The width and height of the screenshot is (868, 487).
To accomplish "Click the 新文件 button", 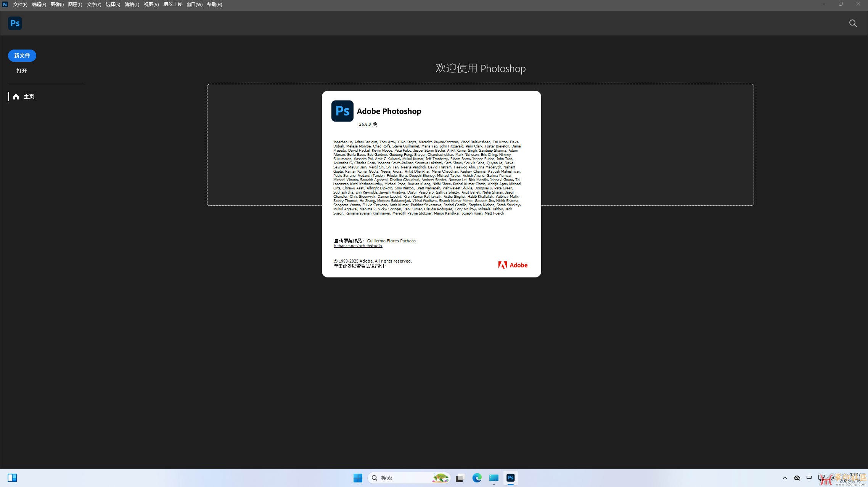I will (22, 56).
